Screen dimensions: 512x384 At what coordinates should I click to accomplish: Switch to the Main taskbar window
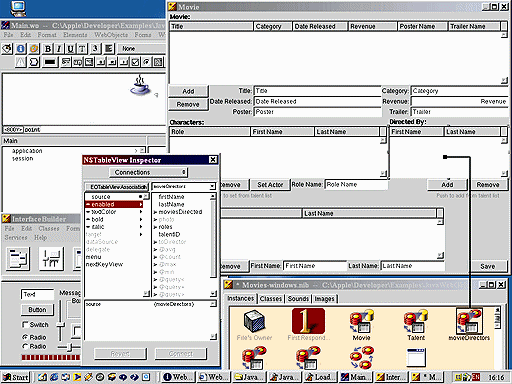click(x=356, y=377)
